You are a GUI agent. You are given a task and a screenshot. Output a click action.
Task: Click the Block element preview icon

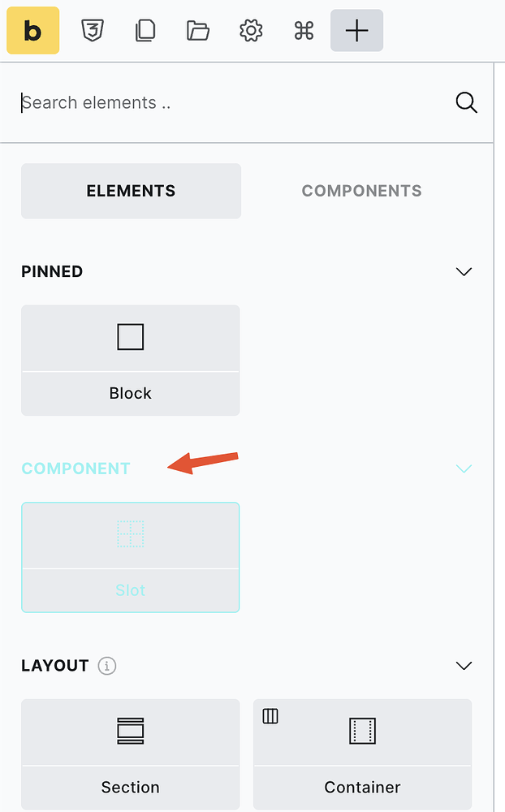click(130, 337)
